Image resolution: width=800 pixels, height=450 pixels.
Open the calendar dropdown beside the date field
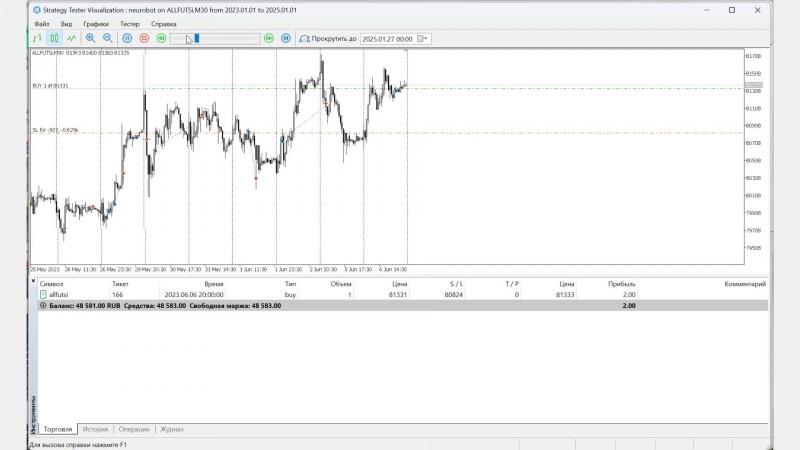coord(422,39)
